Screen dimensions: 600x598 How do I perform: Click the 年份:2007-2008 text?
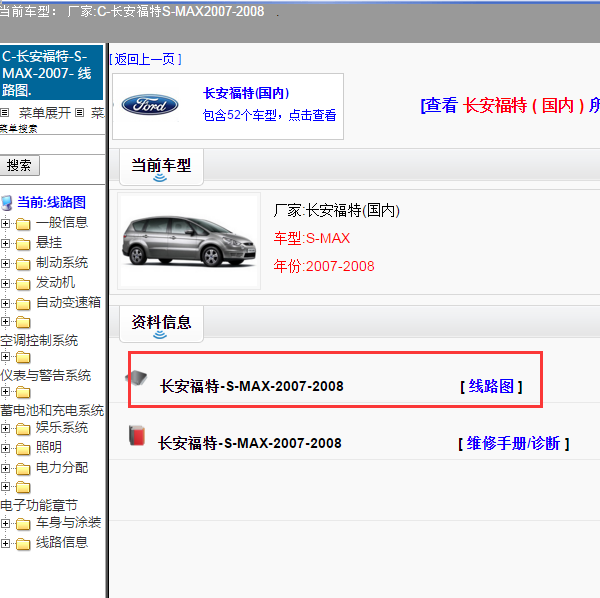[324, 266]
